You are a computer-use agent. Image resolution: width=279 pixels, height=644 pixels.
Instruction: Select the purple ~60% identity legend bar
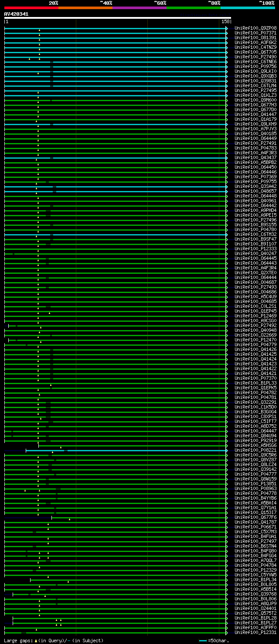[x=139, y=8]
